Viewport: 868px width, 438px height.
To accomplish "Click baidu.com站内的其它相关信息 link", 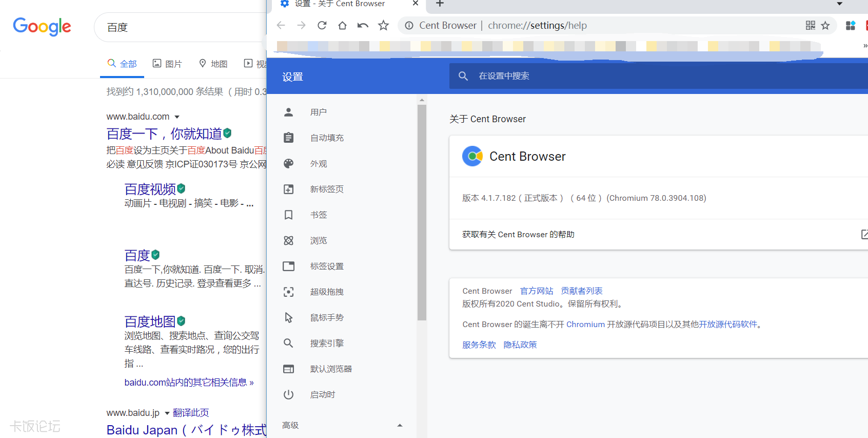I will tap(189, 383).
